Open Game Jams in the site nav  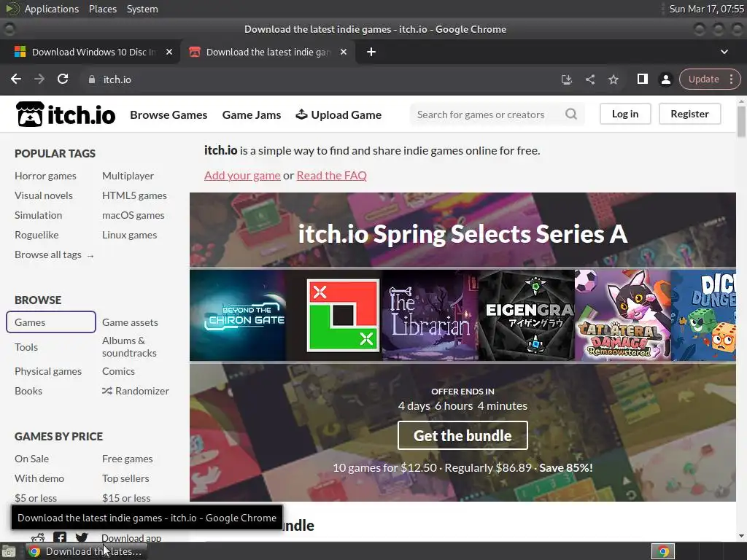[252, 114]
